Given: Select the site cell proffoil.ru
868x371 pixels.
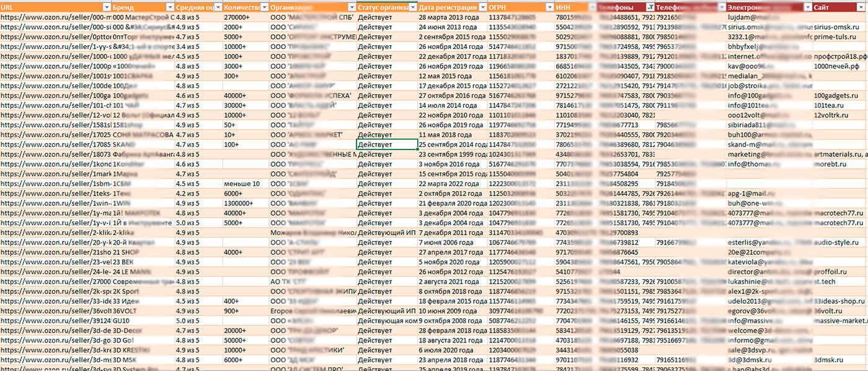Looking at the screenshot, I should pos(838,271).
